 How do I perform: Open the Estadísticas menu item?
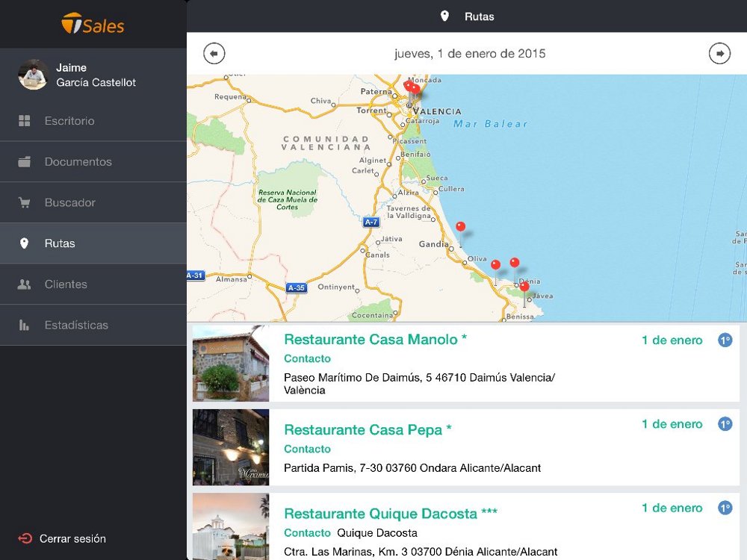[93, 326]
